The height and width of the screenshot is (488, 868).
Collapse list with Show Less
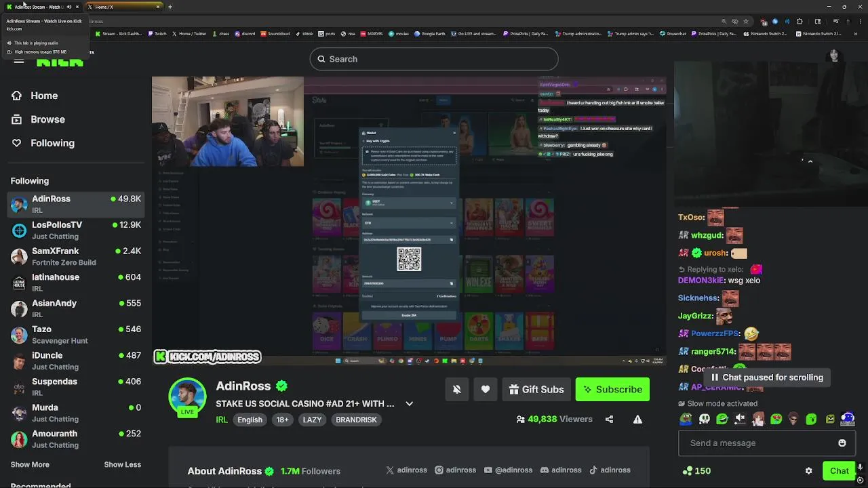(122, 464)
